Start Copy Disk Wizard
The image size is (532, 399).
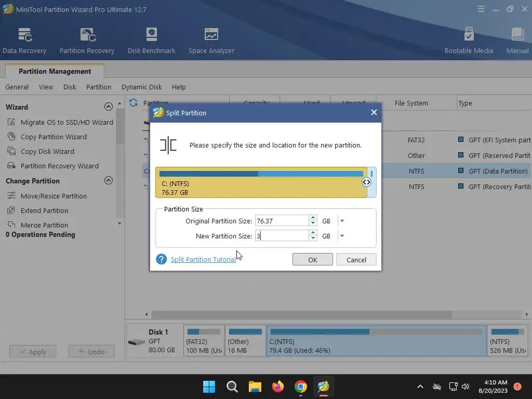point(41,151)
